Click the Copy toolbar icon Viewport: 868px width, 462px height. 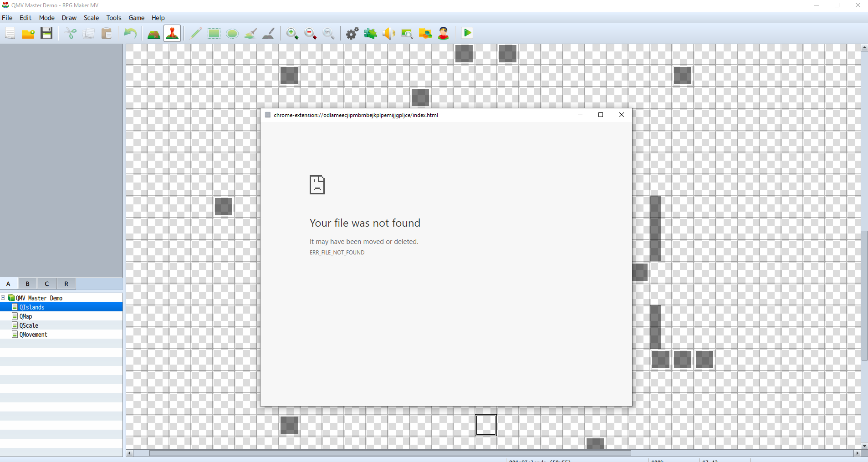88,33
